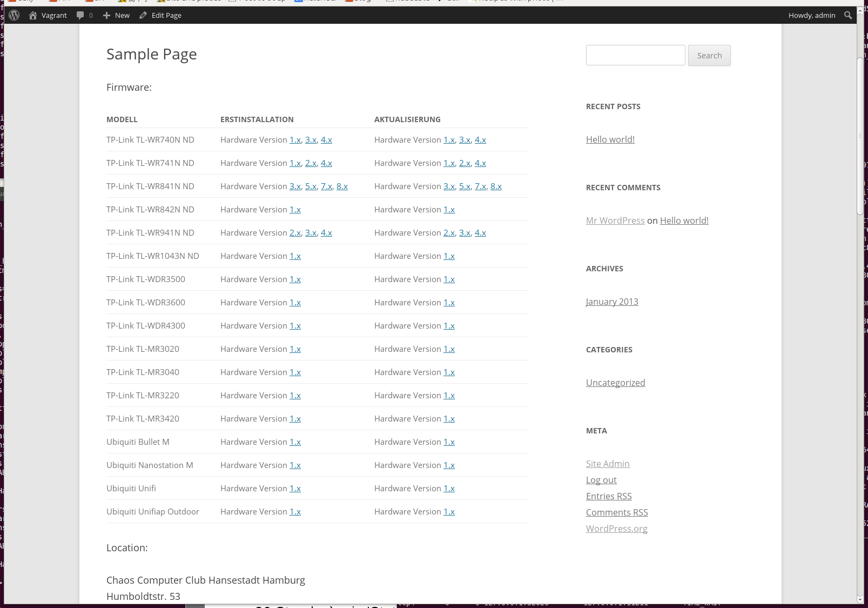Open WR941N Erstinstallation 2.x firmware link
868x608 pixels.
tap(295, 233)
